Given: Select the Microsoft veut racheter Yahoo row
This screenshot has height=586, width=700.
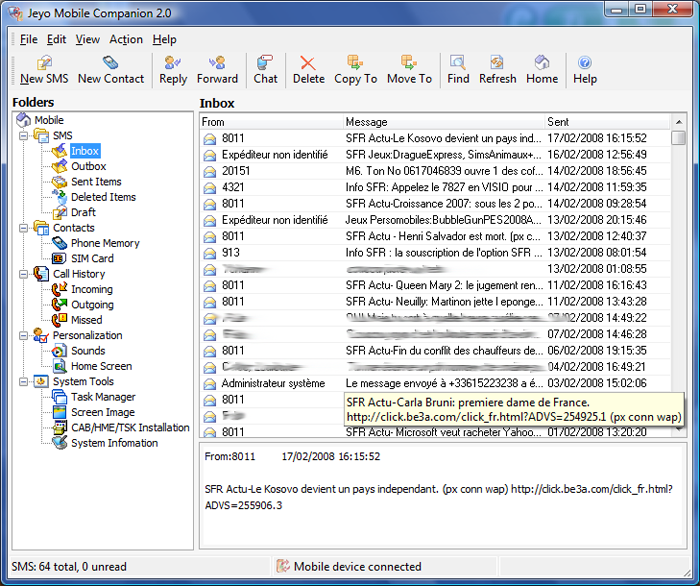Looking at the screenshot, I should 435,432.
